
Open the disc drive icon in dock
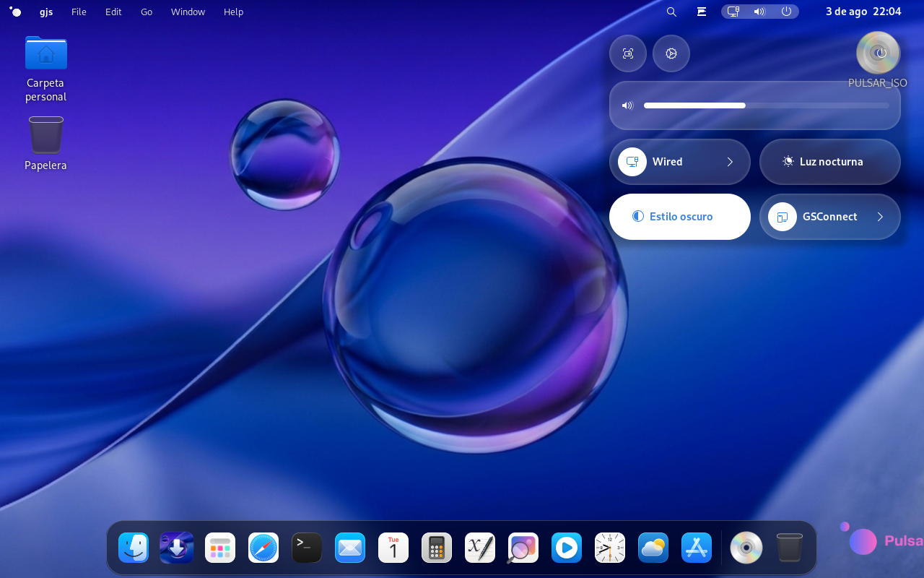[x=746, y=548]
